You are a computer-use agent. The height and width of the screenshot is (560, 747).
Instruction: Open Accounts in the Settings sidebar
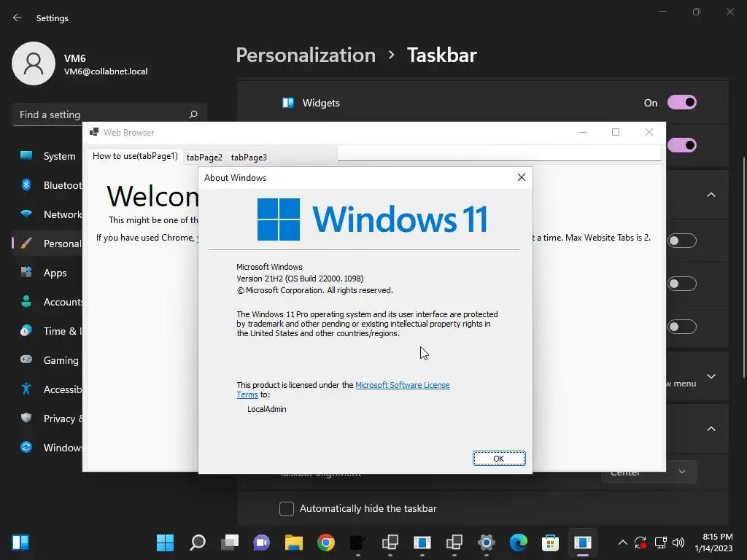click(x=47, y=302)
